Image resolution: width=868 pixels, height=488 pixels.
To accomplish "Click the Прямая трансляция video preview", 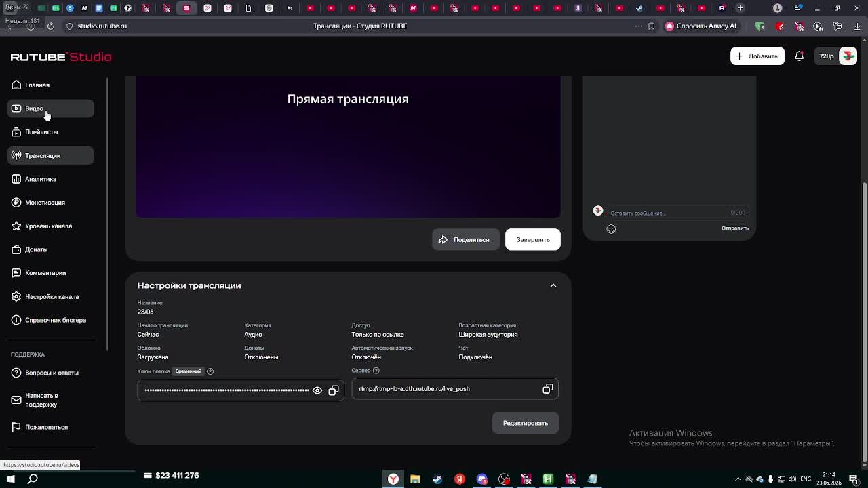I will pyautogui.click(x=348, y=146).
